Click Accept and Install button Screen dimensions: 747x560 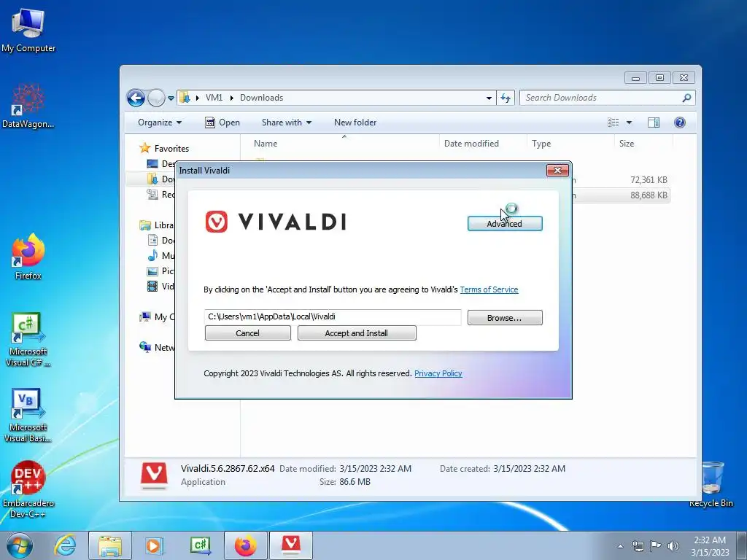coord(356,332)
